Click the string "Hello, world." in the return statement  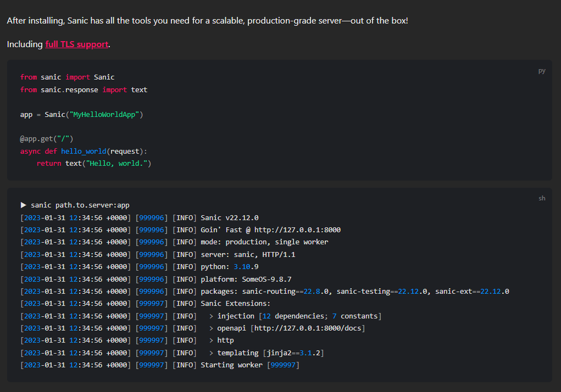click(x=117, y=163)
